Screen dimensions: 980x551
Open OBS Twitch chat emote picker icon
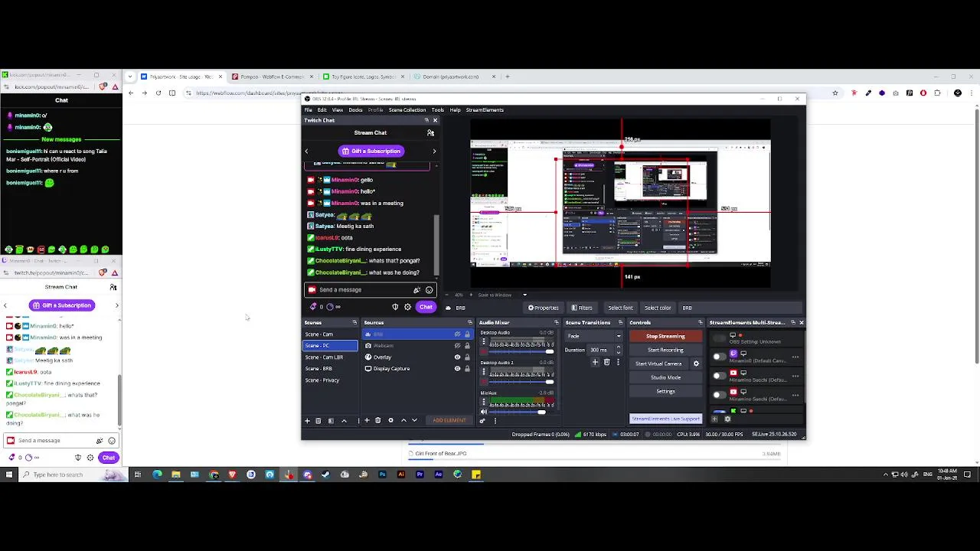click(429, 290)
